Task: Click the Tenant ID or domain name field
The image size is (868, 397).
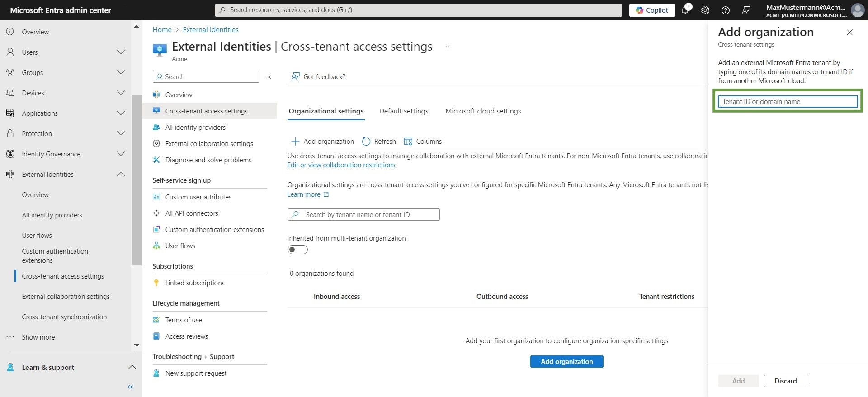Action: click(788, 101)
